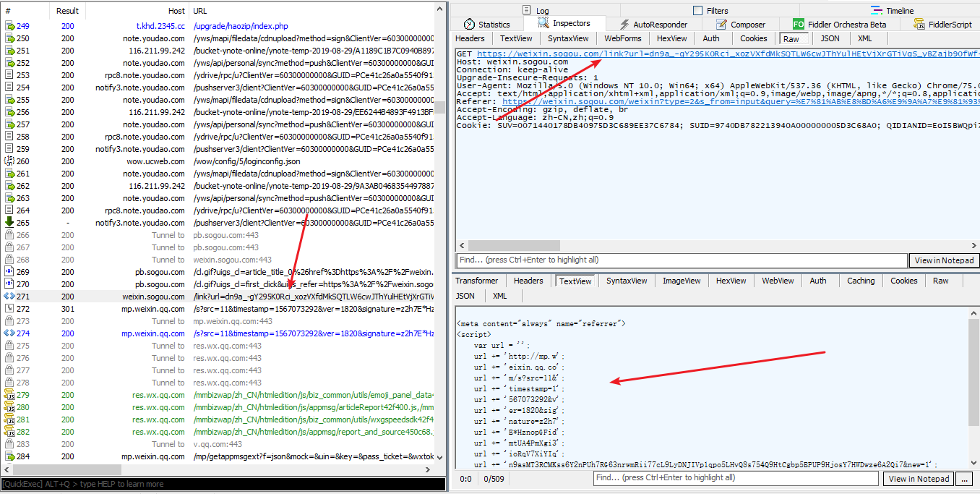The height and width of the screenshot is (494, 980).
Task: Select request HexView tab
Action: (671, 38)
